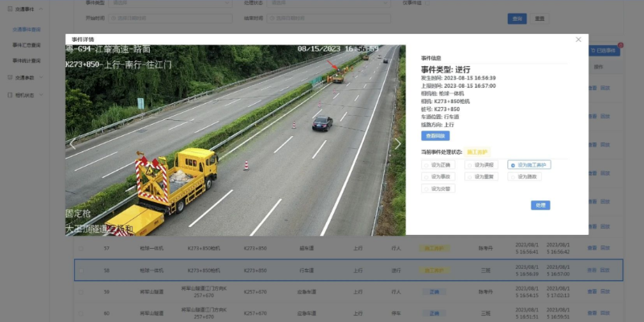The image size is (644, 322).
Task: Click the 查看回放 button
Action: pyautogui.click(x=436, y=136)
